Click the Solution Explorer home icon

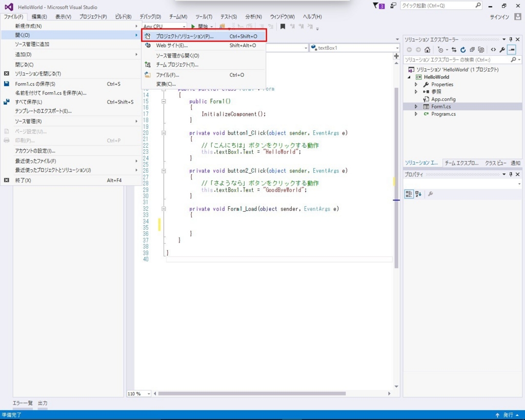pos(427,50)
